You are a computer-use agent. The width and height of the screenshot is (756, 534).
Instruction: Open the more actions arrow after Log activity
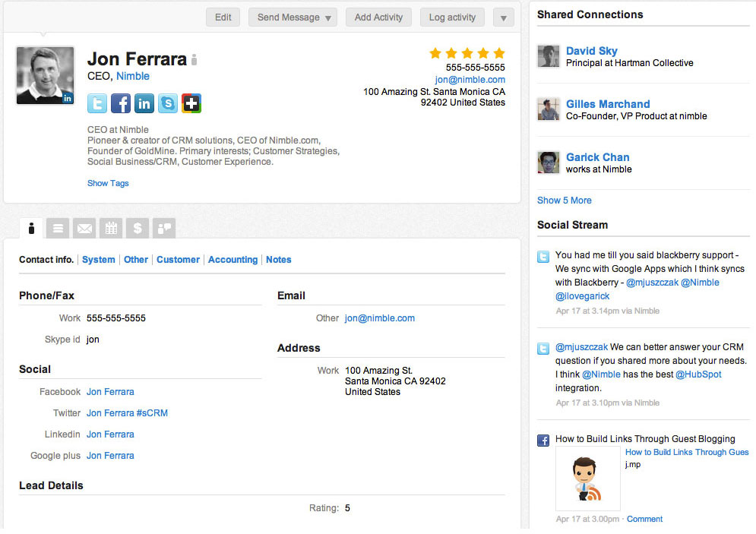[504, 17]
